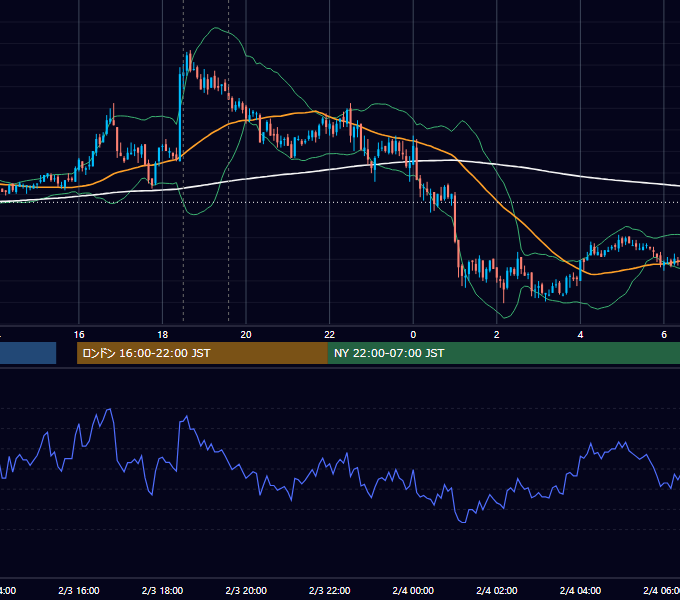Click the 16 hour axis label
The height and width of the screenshot is (600, 680).
(x=79, y=335)
